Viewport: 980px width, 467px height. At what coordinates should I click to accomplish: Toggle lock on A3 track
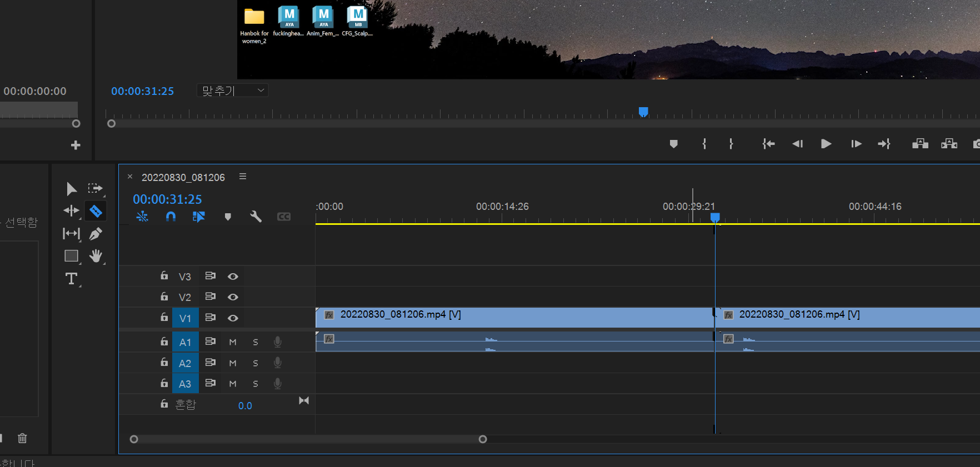pos(164,383)
